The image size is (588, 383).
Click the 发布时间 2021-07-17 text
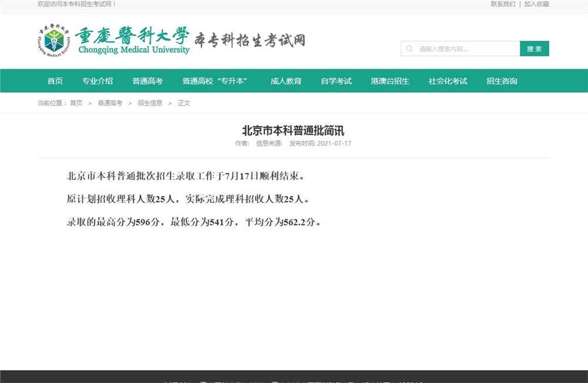(320, 143)
